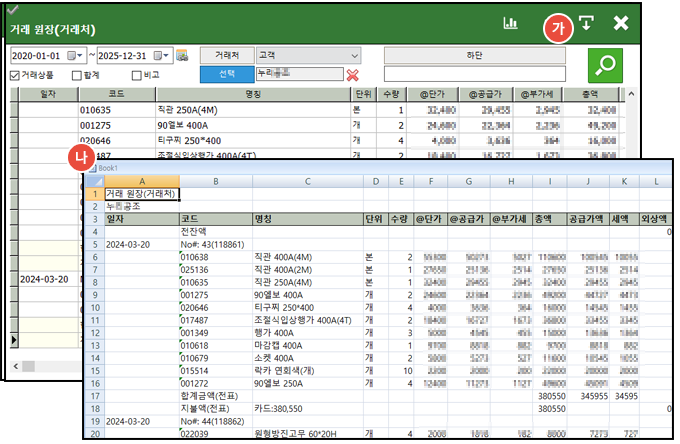680x444 pixels.
Task: Select Excel column A header
Action: click(142, 182)
